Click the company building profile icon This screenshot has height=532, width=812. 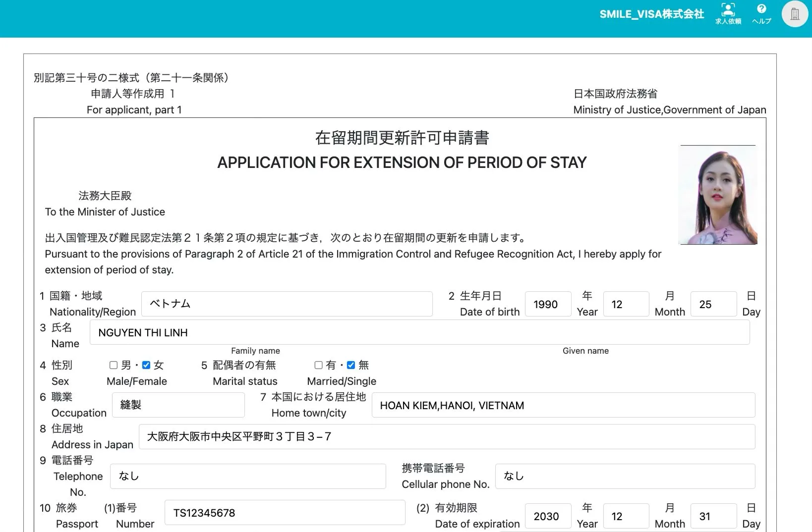click(x=795, y=14)
